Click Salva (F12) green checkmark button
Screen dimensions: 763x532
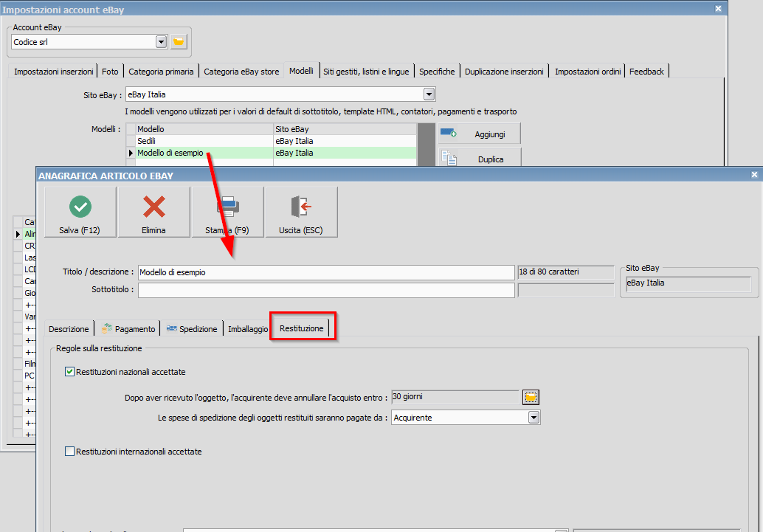(x=80, y=213)
